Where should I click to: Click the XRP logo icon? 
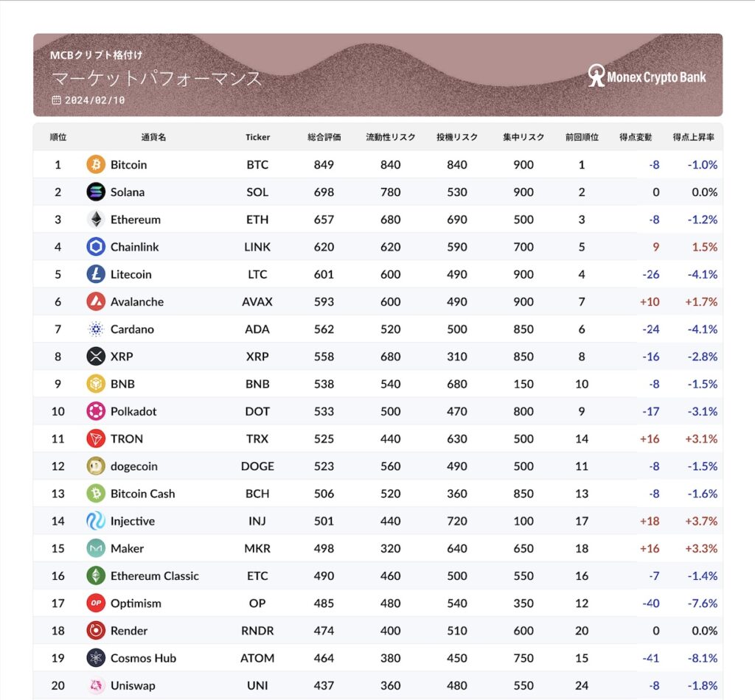coord(96,357)
